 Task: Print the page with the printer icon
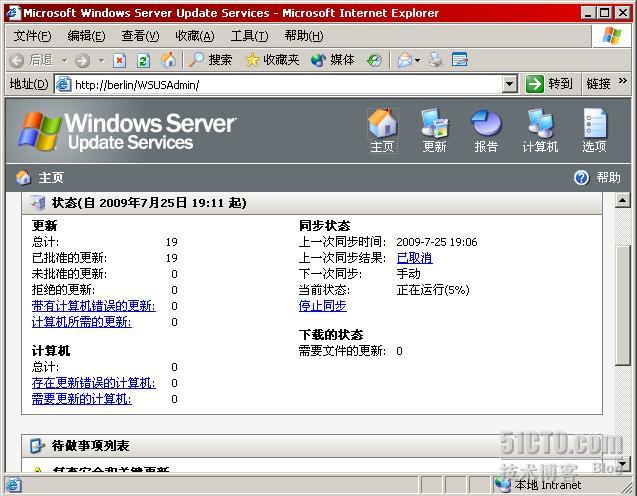(436, 61)
